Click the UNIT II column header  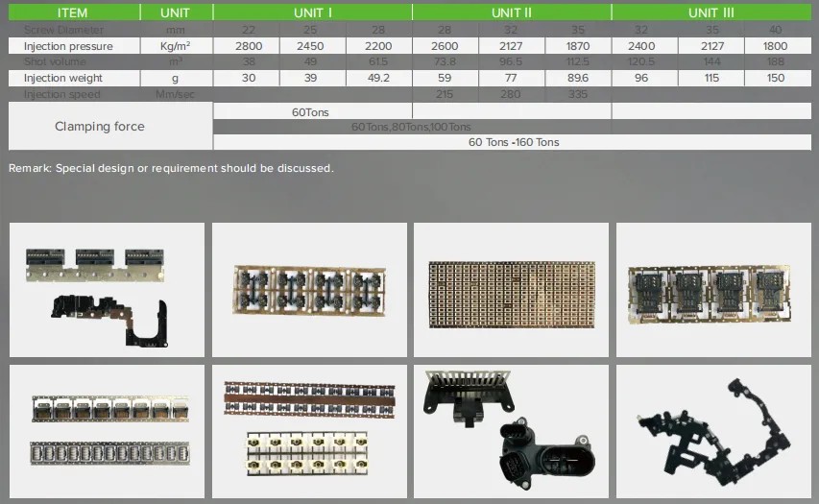click(512, 12)
